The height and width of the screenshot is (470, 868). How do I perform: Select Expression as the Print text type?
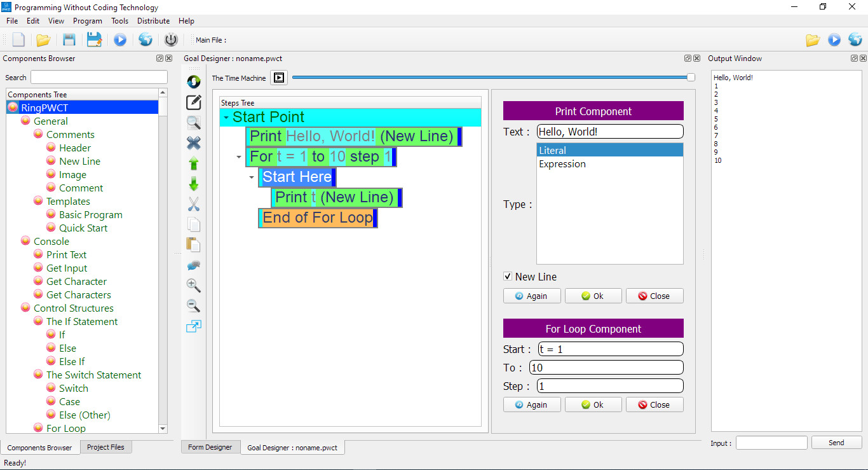562,163
